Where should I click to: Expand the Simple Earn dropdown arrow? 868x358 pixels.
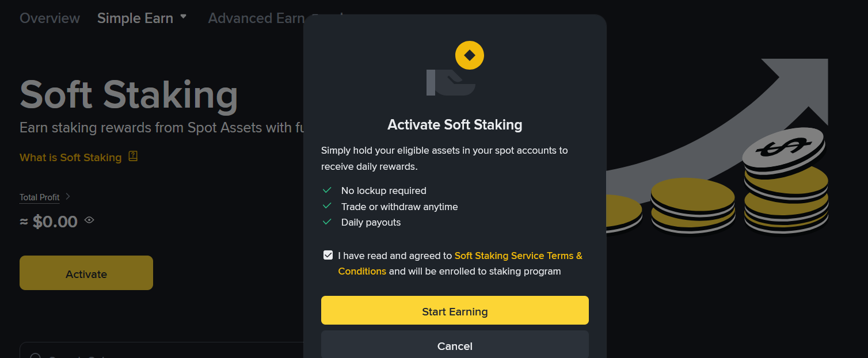(183, 17)
